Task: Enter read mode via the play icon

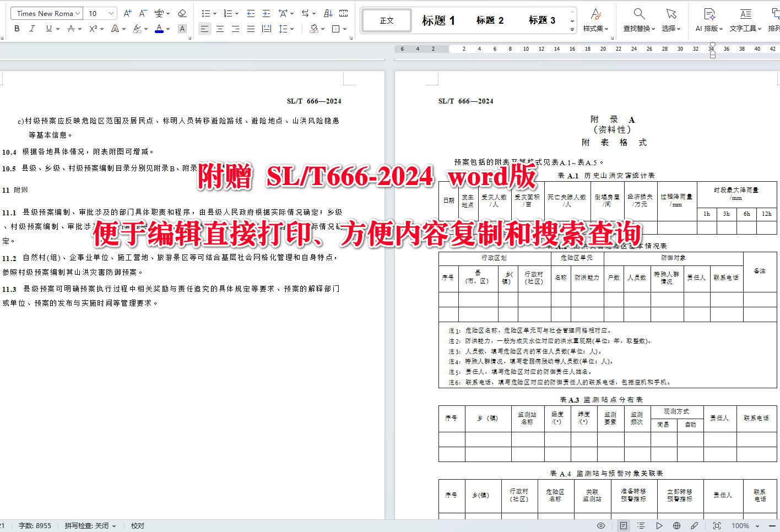Action: pyautogui.click(x=659, y=525)
